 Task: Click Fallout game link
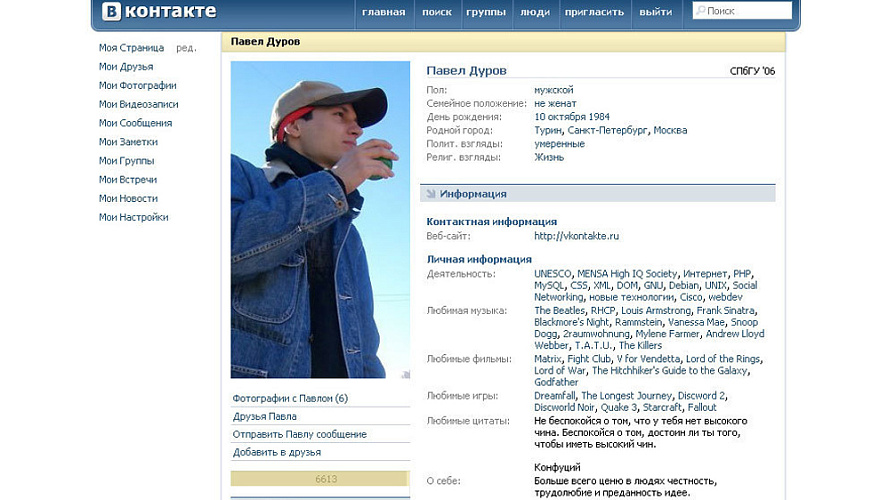(x=702, y=407)
